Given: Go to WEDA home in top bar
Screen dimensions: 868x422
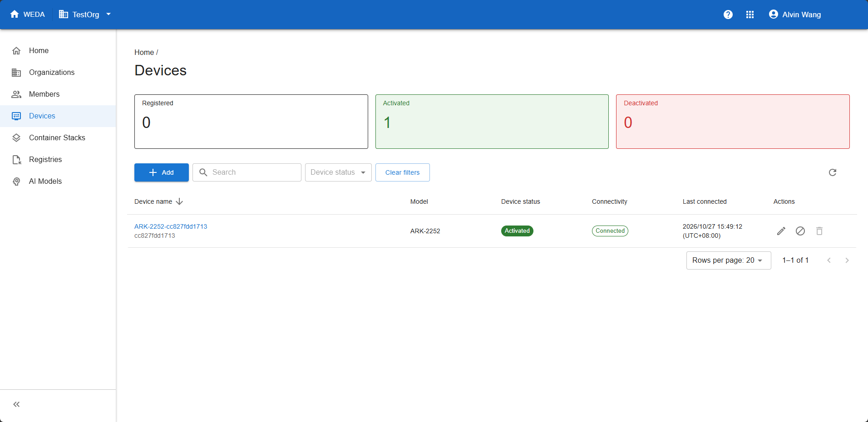Looking at the screenshot, I should click(28, 15).
